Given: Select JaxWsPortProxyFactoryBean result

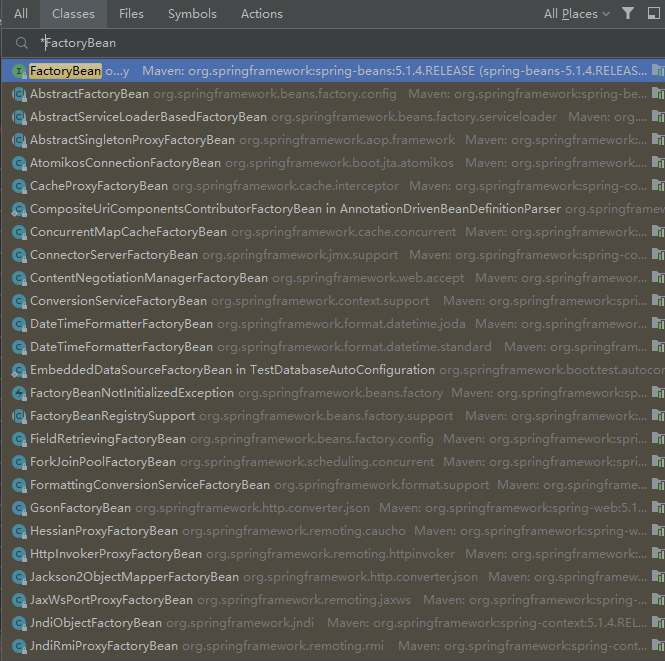Looking at the screenshot, I should coord(333,600).
